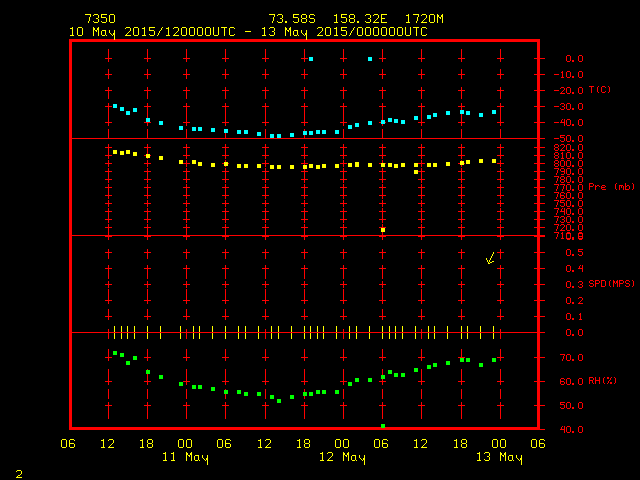Click the 11 May date label

[x=185, y=457]
